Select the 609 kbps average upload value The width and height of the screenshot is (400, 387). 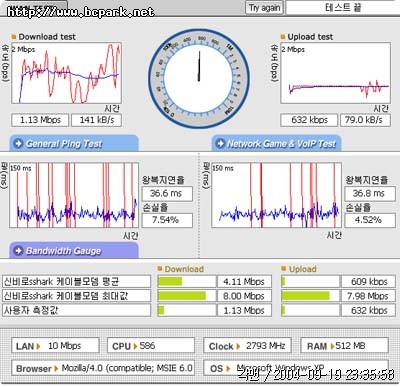(x=369, y=282)
